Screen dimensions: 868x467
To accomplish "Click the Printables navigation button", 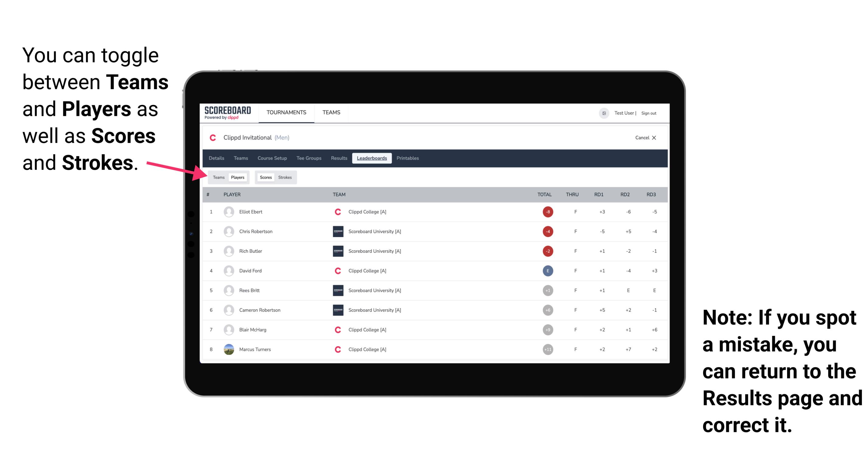I will (x=408, y=158).
